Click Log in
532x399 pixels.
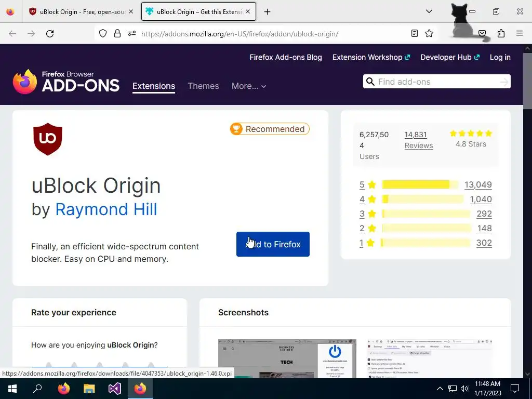pos(500,57)
